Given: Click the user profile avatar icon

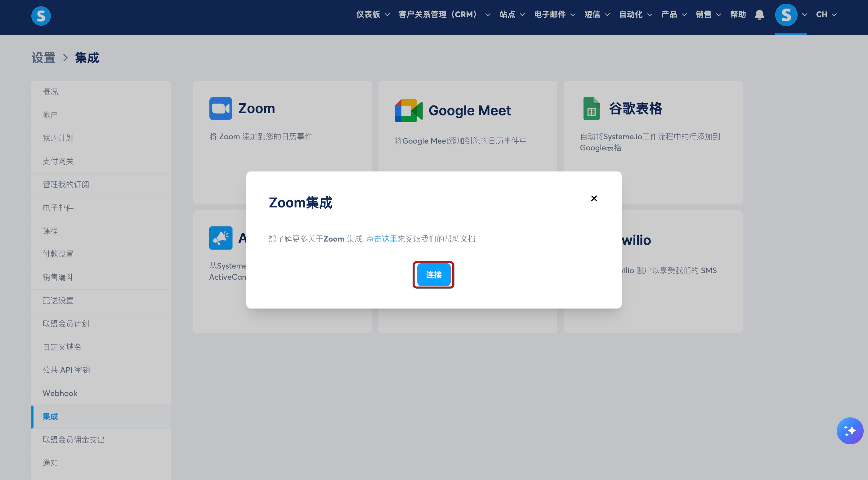Looking at the screenshot, I should 786,15.
